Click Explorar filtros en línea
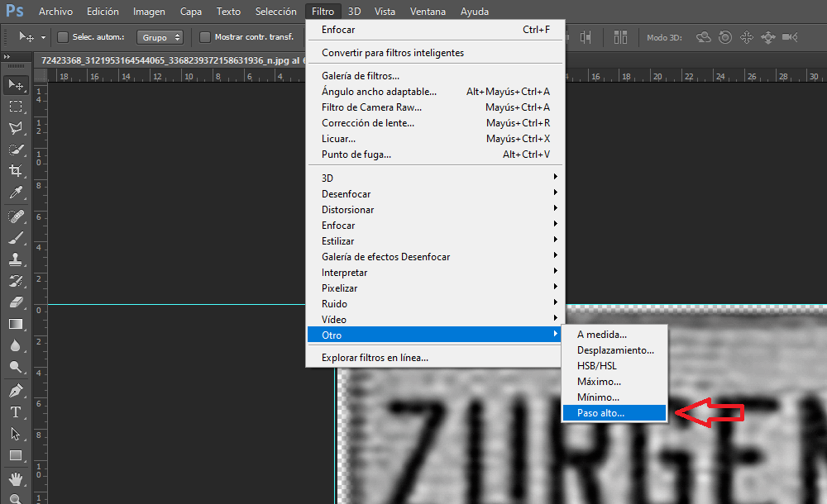 coord(375,358)
